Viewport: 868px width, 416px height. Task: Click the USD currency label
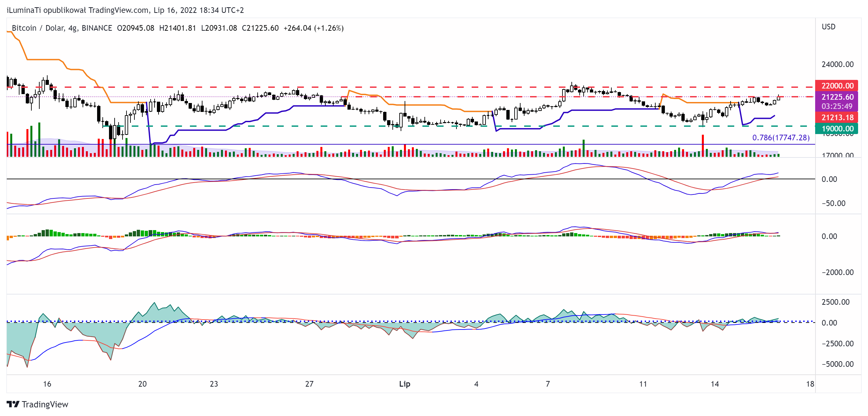click(828, 27)
